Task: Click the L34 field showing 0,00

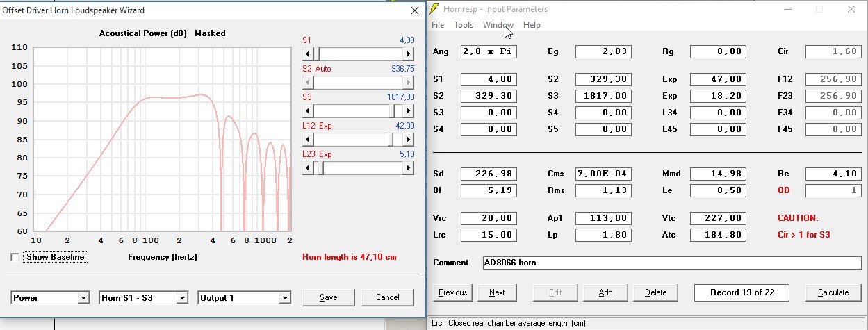Action: [718, 113]
